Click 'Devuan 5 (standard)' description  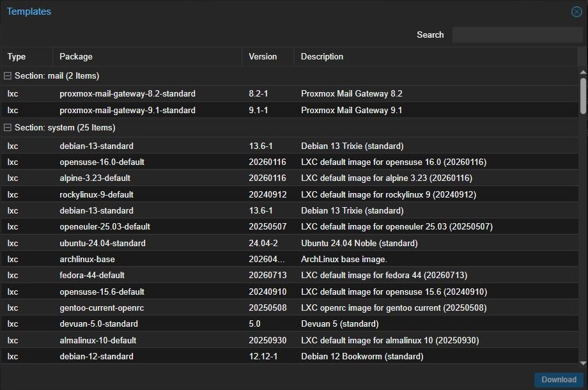coord(340,324)
